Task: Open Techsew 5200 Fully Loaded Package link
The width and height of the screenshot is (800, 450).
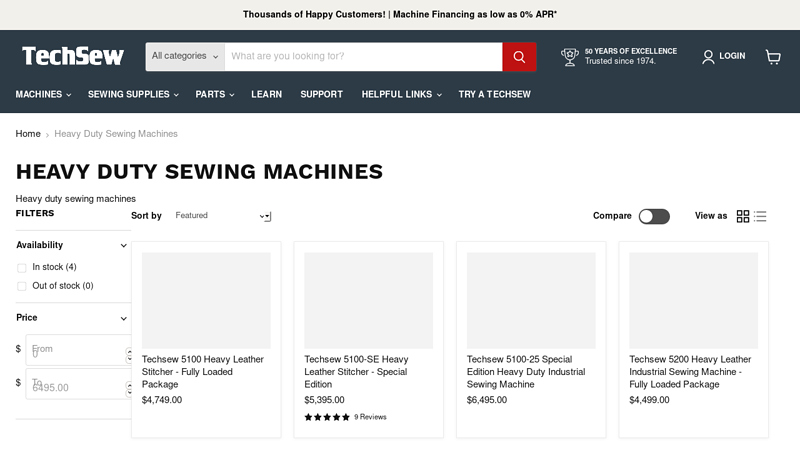Action: coord(690,372)
